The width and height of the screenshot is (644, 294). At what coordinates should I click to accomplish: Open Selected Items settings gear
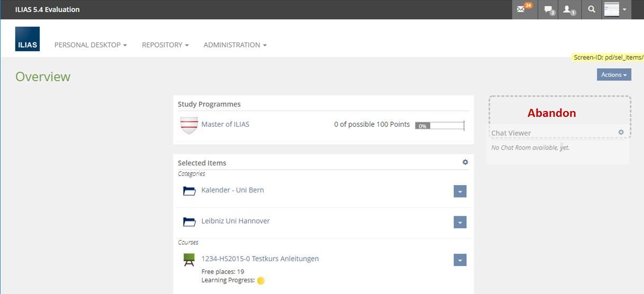465,162
